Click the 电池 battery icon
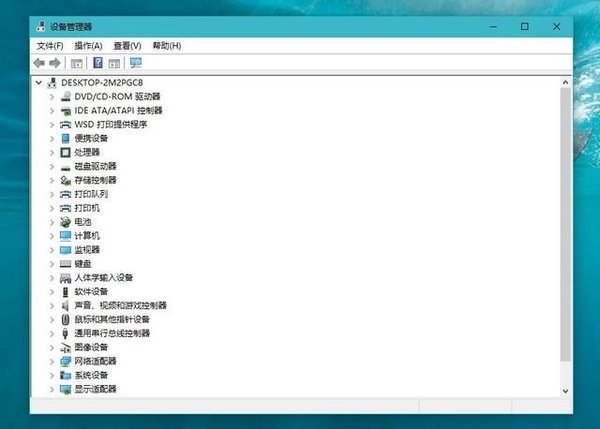Image resolution: width=600 pixels, height=429 pixels. (x=66, y=222)
